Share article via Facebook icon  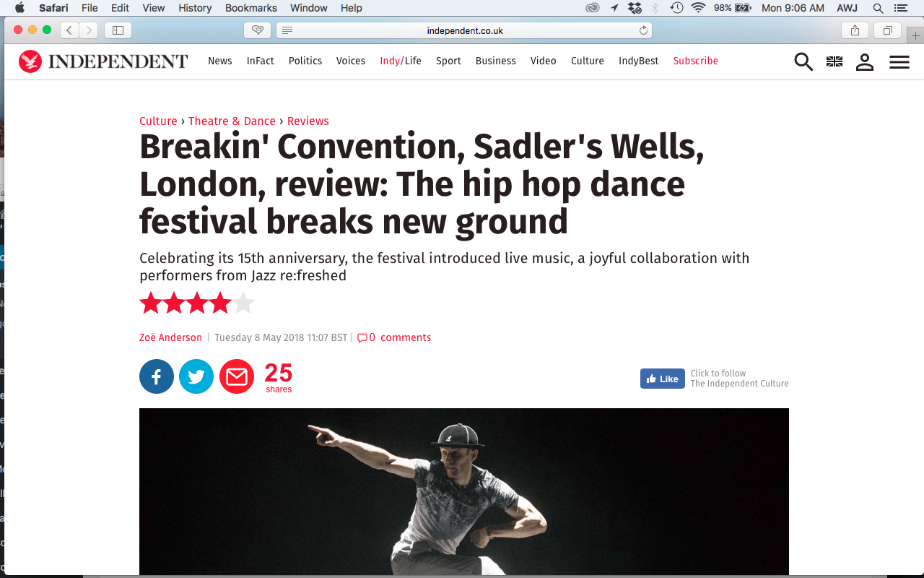157,376
